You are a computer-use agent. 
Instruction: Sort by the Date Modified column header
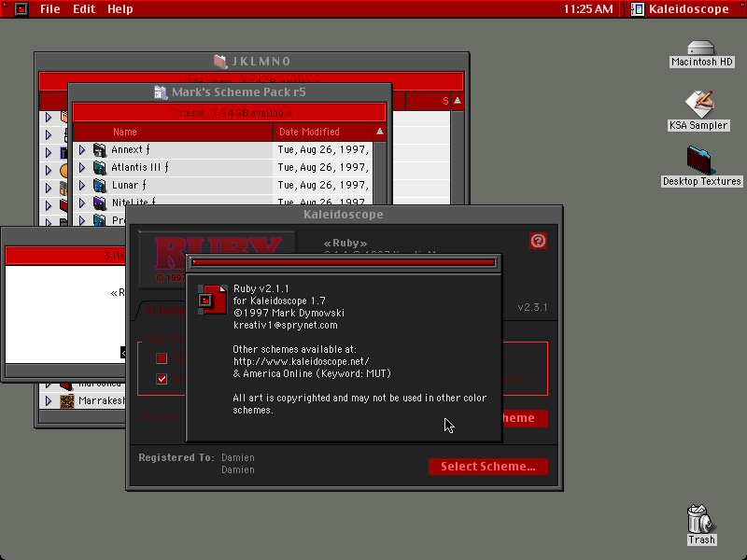[x=323, y=132]
